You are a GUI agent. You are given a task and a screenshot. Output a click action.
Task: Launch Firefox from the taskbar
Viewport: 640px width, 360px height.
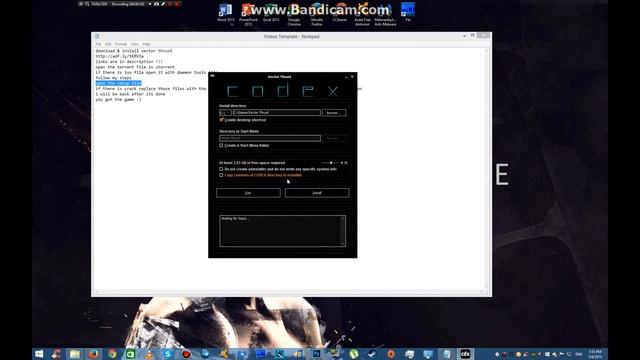(x=93, y=354)
